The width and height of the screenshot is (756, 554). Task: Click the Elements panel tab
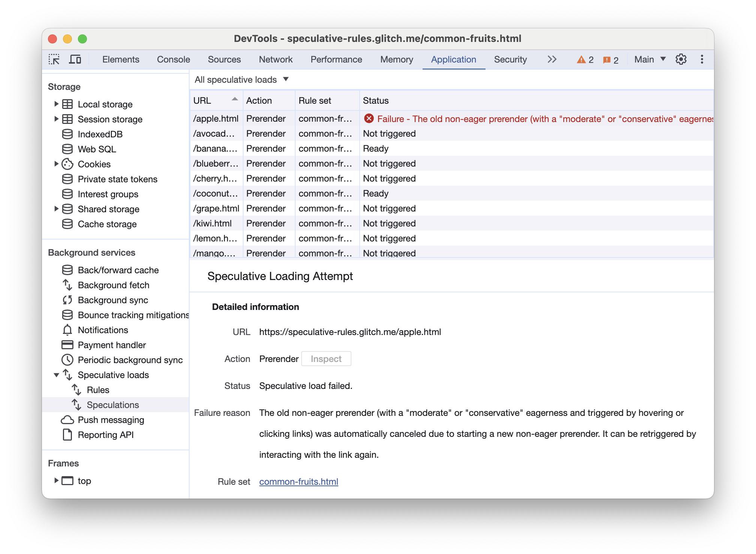pos(120,59)
